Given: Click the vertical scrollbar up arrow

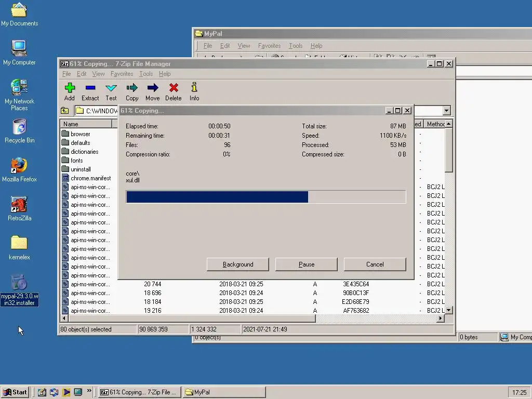Looking at the screenshot, I should pos(448,124).
